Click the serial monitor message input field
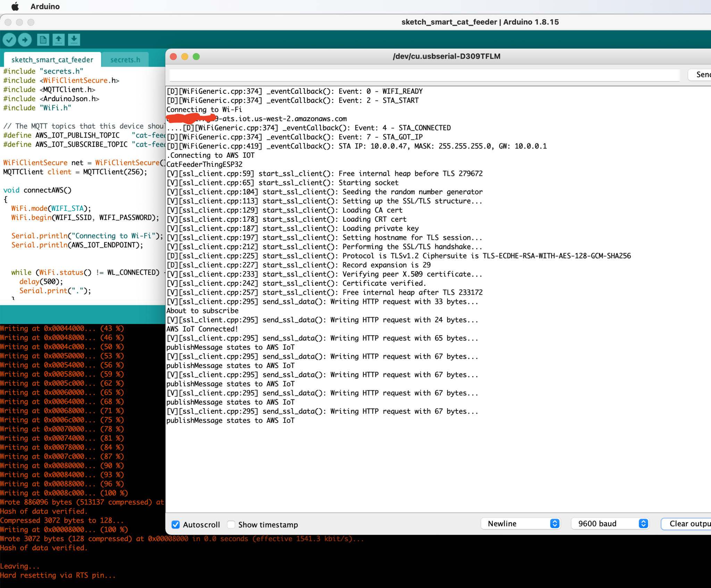711x588 pixels. [x=424, y=75]
